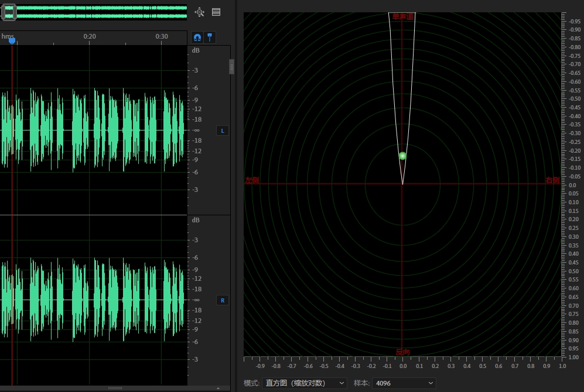Click the 左侧 label on the phase meter
The width and height of the screenshot is (584, 392).
252,180
